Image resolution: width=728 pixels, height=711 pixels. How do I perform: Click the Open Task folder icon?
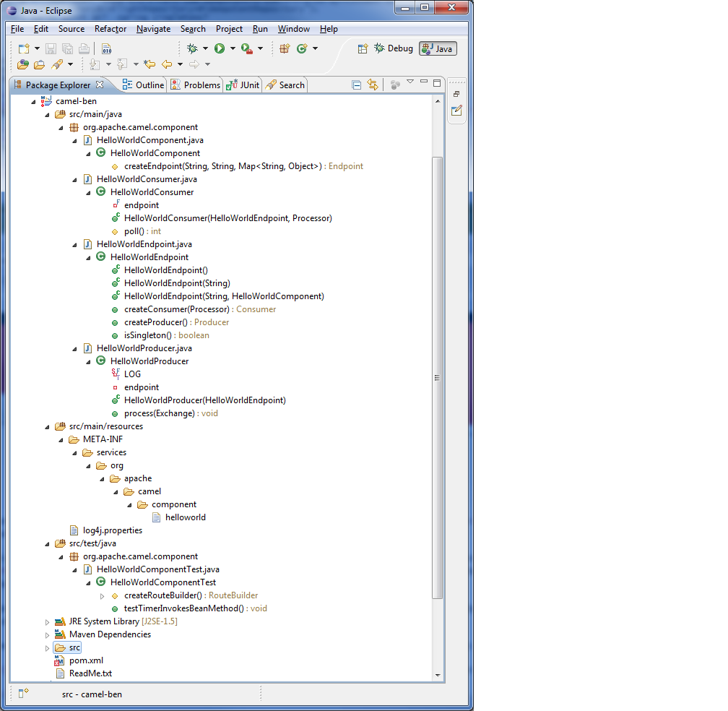40,64
